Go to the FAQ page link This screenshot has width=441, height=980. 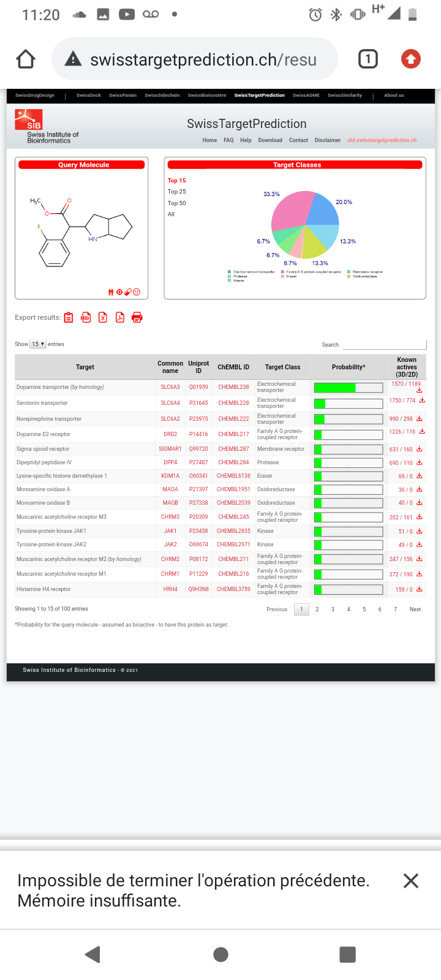point(228,140)
